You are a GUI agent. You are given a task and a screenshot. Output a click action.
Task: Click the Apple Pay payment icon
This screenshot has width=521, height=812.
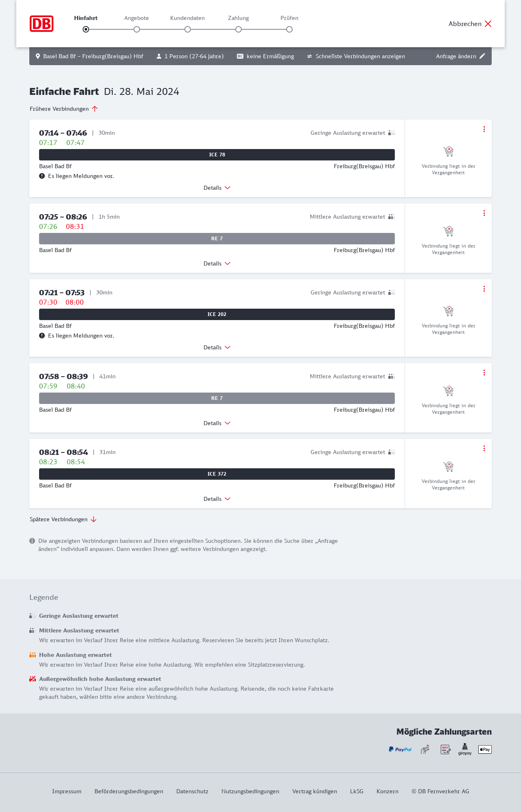pos(485,749)
